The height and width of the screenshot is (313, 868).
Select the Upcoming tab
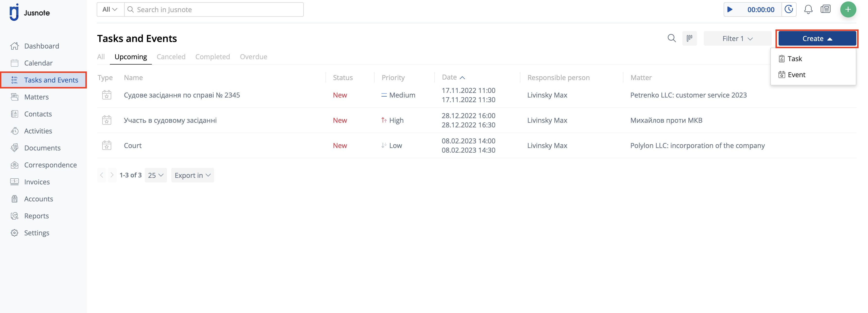coord(131,57)
